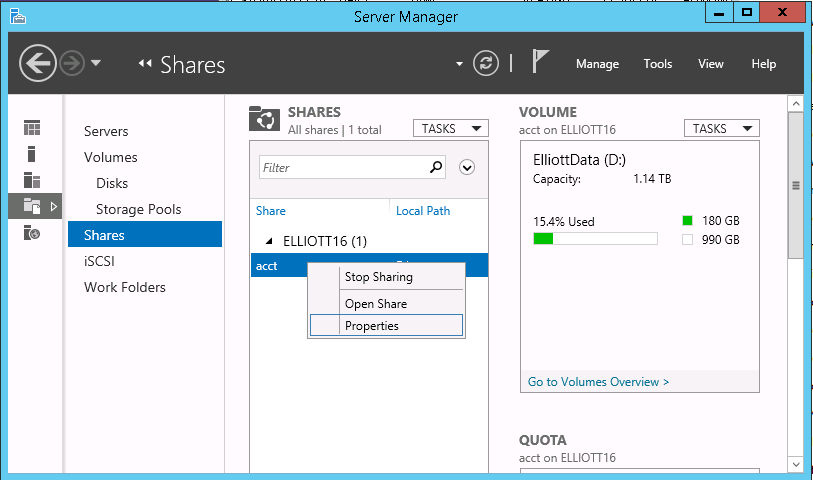Click the ElliottData (D:) volume title
813x480 pixels.
click(x=579, y=160)
